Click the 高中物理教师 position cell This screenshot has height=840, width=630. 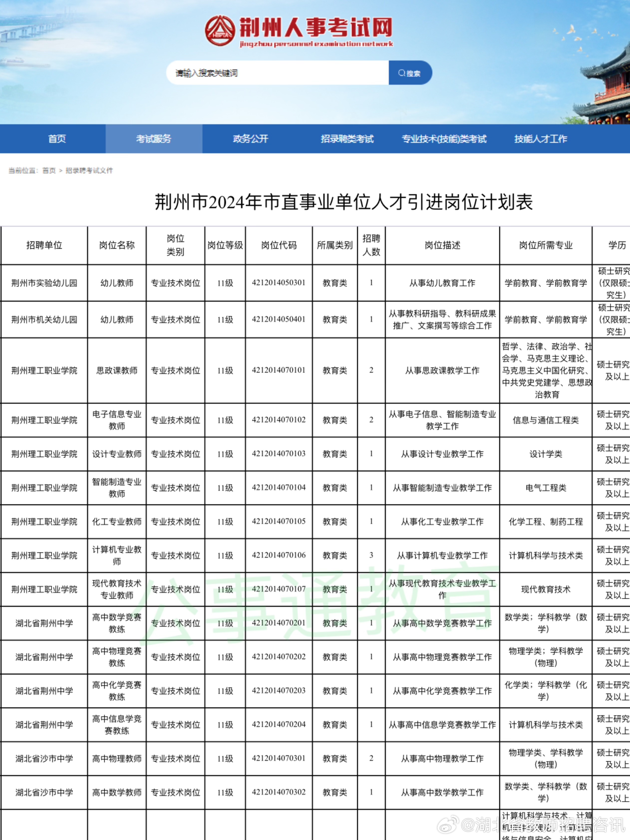pyautogui.click(x=117, y=758)
